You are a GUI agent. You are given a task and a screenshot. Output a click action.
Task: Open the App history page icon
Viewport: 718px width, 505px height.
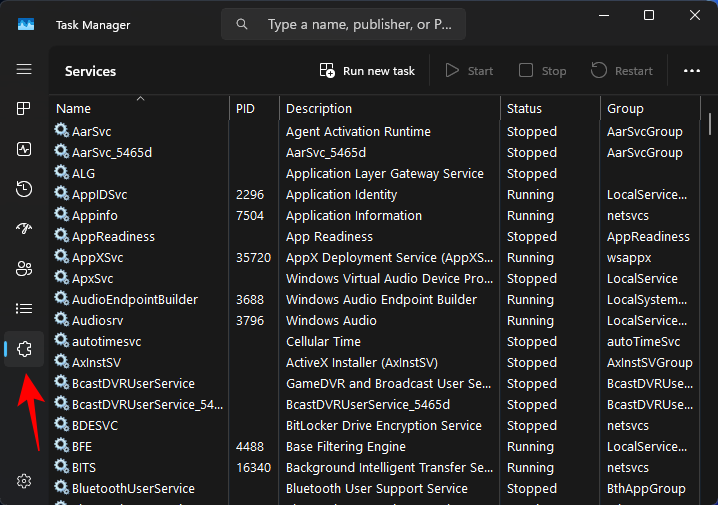[x=24, y=189]
